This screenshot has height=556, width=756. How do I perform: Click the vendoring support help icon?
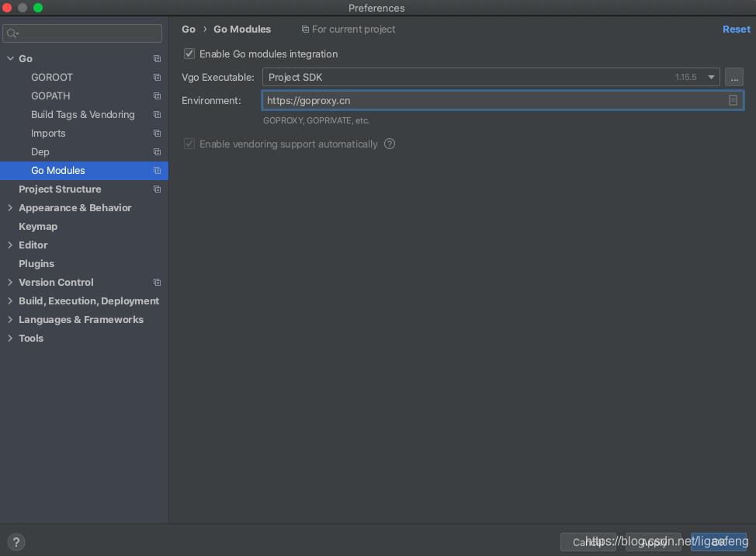(x=390, y=144)
